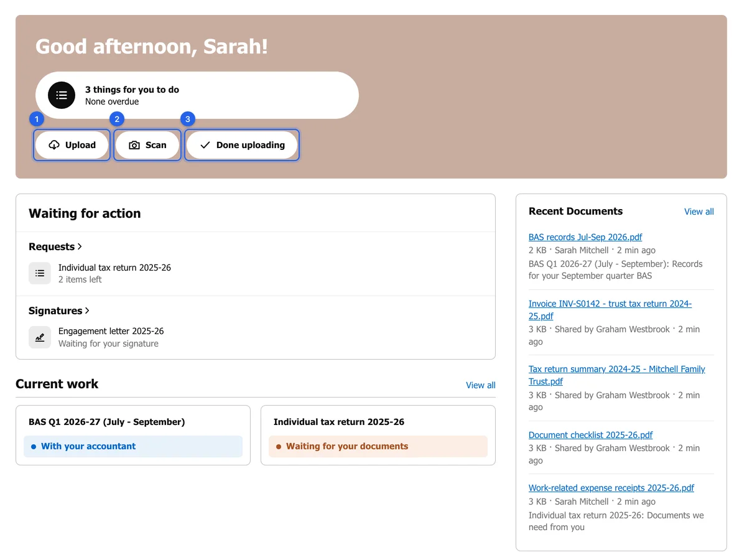Click the 'With your accountant' status badge

click(x=133, y=446)
